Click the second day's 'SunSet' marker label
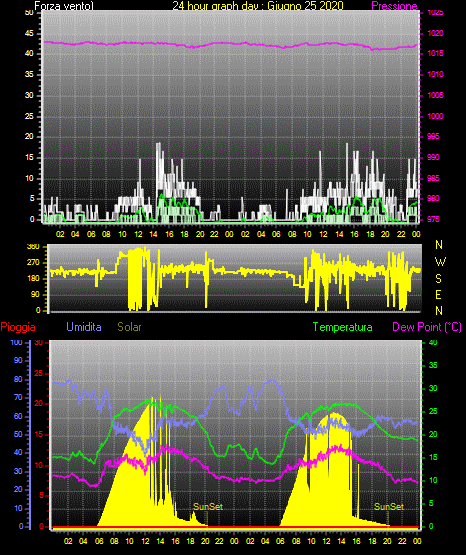This screenshot has width=466, height=555. [x=389, y=507]
